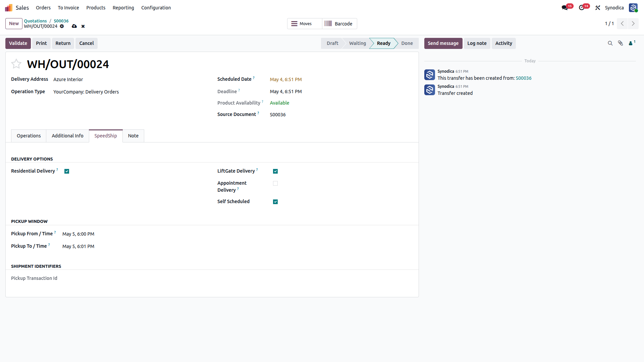
Task: Click the Log note button
Action: 477,43
